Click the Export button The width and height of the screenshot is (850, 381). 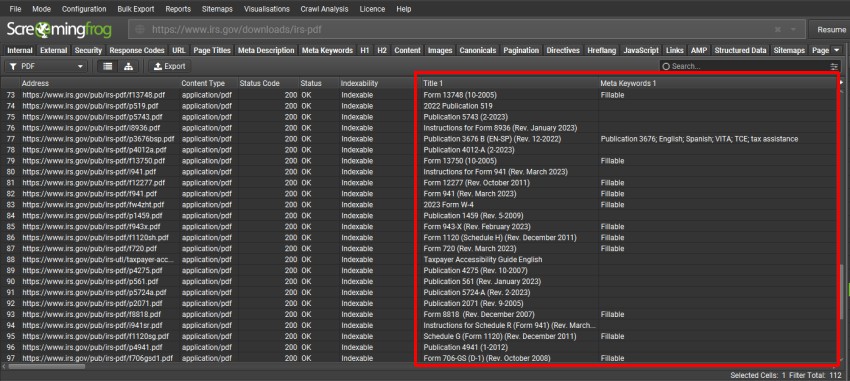(x=170, y=66)
